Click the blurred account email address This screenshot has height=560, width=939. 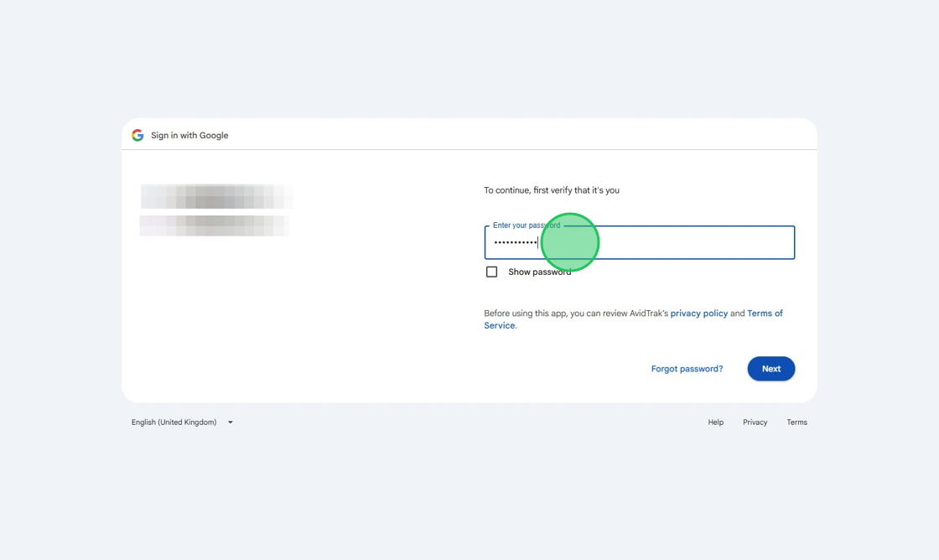click(x=215, y=226)
